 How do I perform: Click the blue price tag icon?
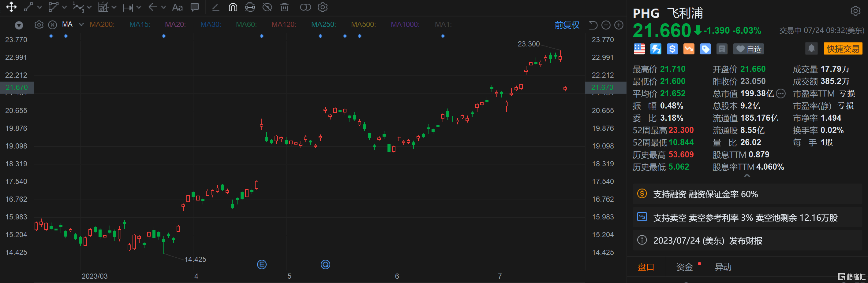pos(705,49)
